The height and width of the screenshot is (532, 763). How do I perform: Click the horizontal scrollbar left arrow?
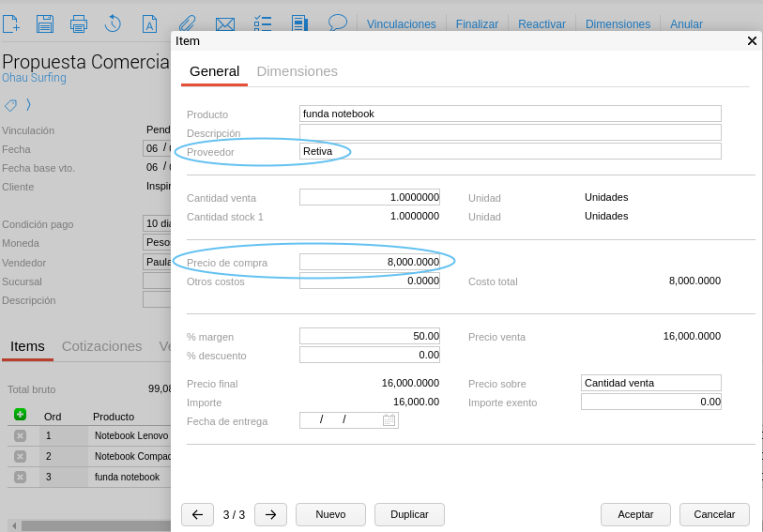point(14,525)
